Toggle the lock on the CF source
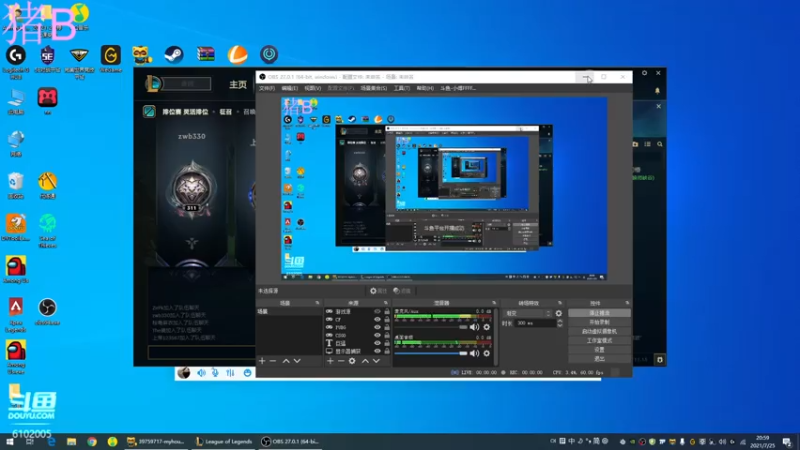The height and width of the screenshot is (450, 800). (387, 319)
